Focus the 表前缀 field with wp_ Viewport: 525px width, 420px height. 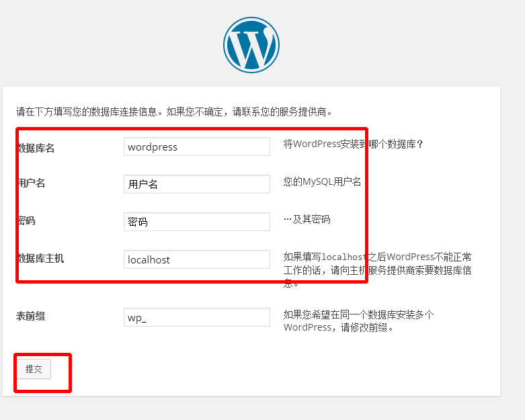pos(197,317)
